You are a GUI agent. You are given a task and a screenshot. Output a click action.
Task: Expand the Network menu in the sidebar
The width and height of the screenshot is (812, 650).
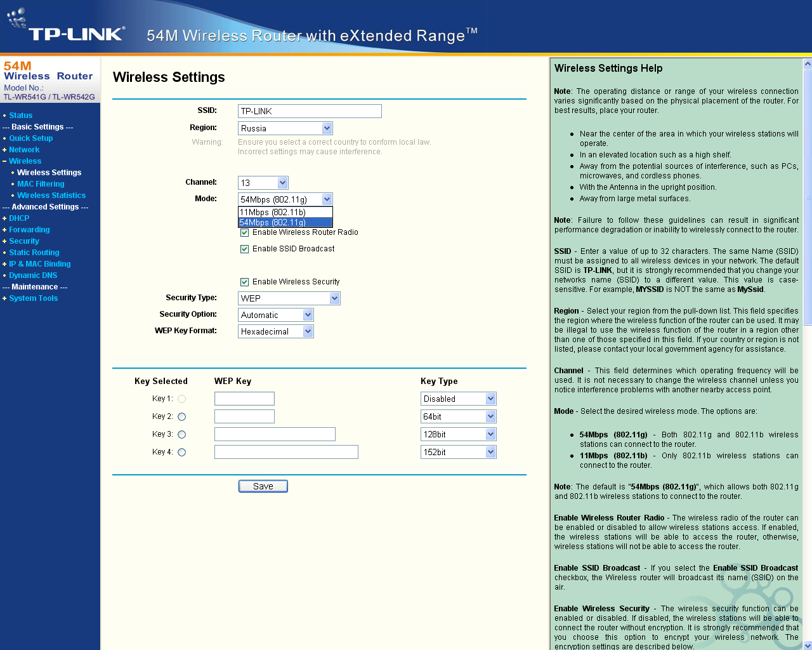(x=24, y=150)
